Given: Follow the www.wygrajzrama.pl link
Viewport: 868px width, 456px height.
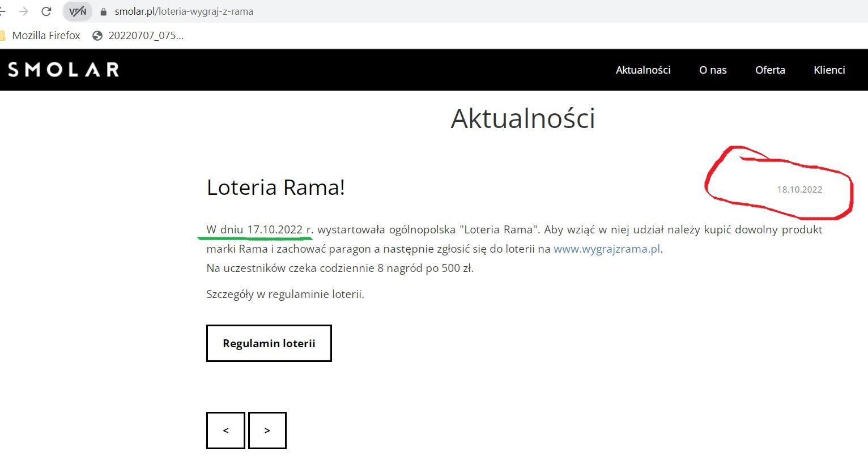Looking at the screenshot, I should pyautogui.click(x=607, y=249).
